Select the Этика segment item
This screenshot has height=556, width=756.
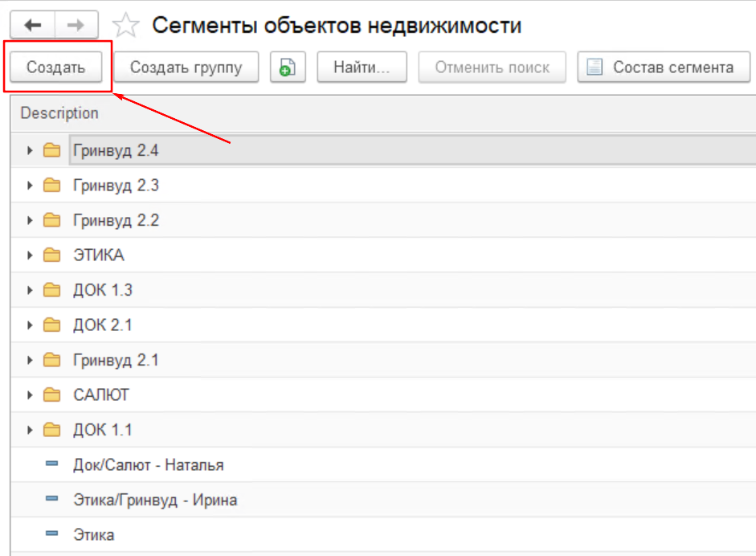[93, 534]
